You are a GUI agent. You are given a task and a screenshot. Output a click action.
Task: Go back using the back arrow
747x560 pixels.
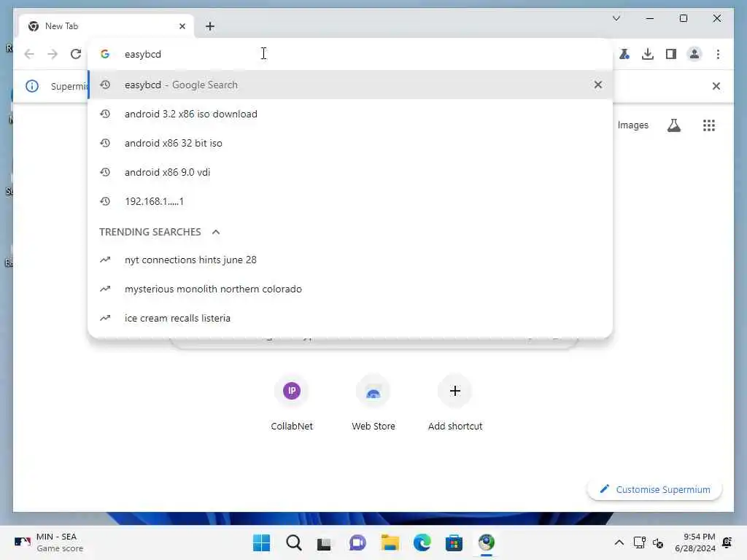[29, 54]
